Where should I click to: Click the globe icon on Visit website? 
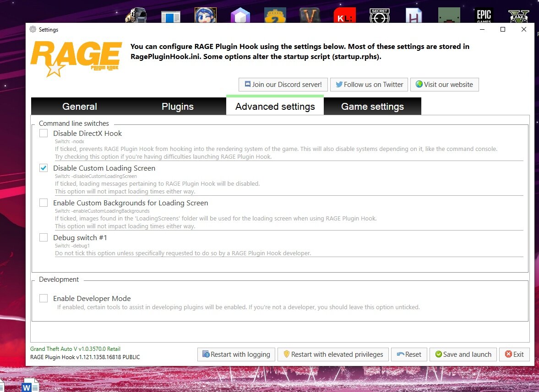[419, 84]
